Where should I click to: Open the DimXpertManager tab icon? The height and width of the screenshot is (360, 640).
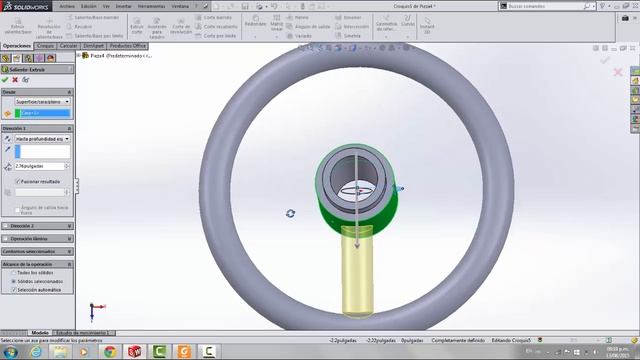[39, 58]
